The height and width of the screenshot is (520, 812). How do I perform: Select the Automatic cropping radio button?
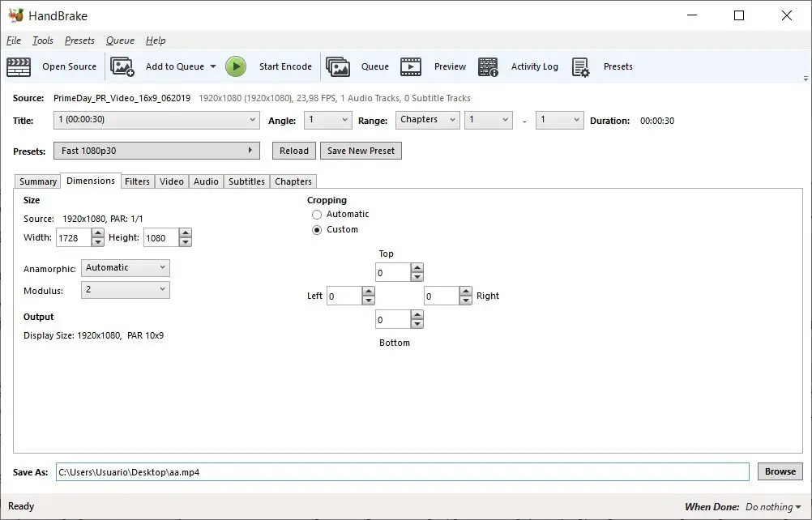click(x=316, y=214)
